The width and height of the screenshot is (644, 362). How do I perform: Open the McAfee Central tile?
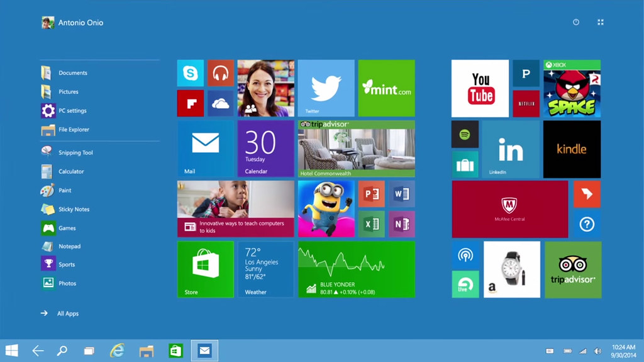point(510,210)
